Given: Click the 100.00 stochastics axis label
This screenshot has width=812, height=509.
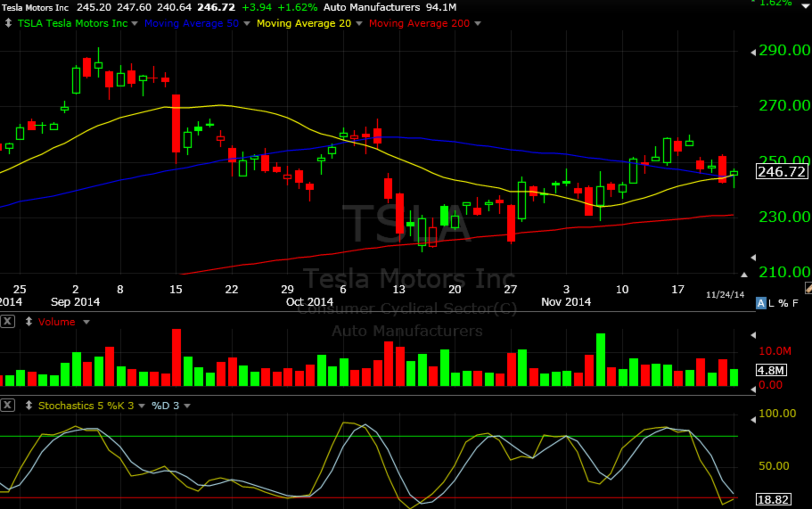Looking at the screenshot, I should pos(777,414).
